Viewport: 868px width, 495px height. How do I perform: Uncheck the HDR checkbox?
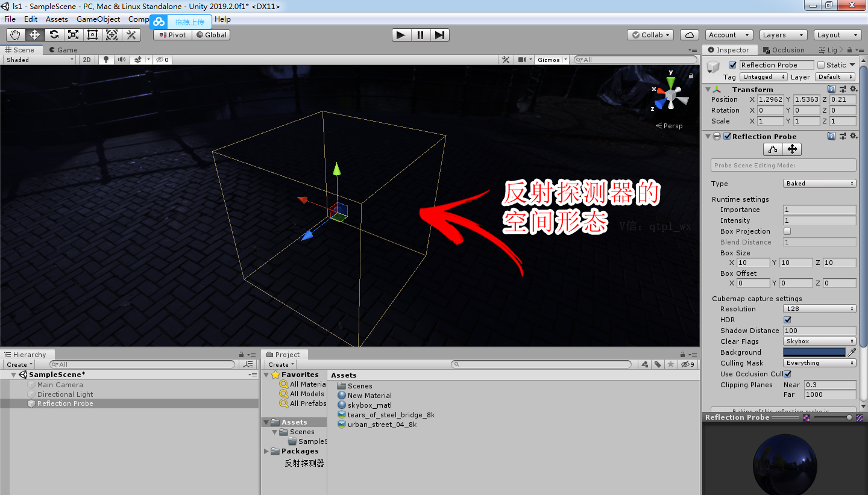click(787, 320)
